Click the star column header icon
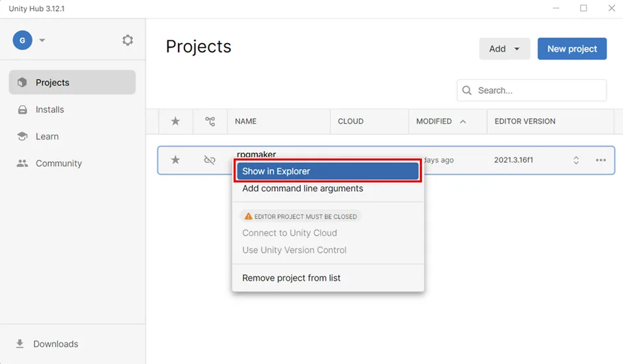 pyautogui.click(x=175, y=121)
